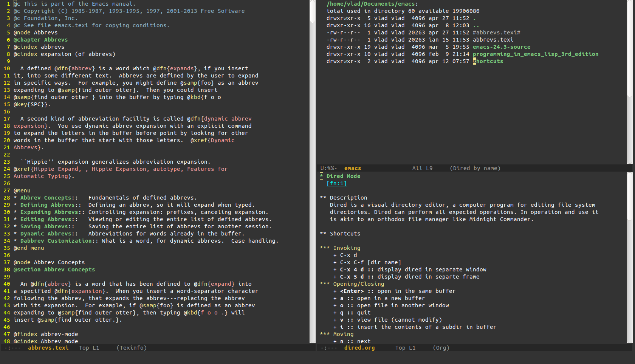Click line number 38 in the abbrevs.texi window

(7, 270)
